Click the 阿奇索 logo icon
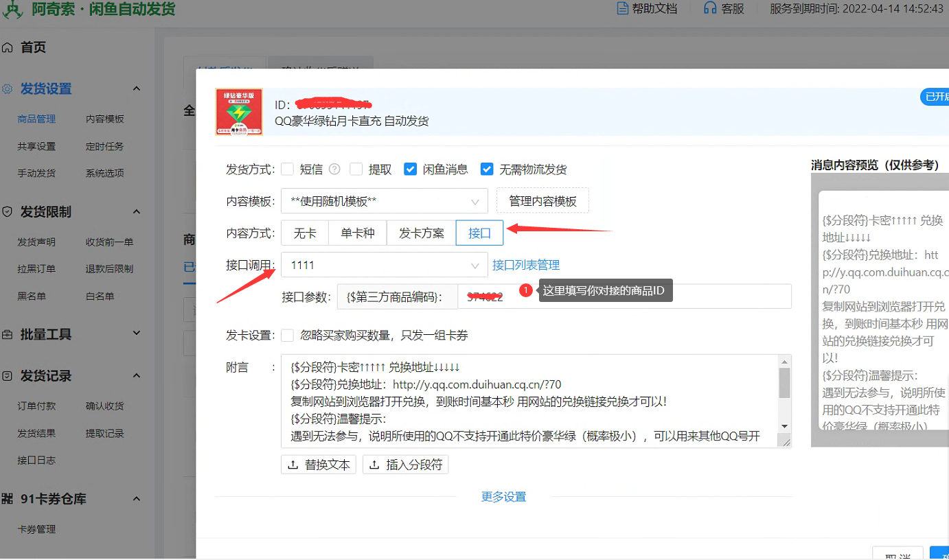 [13, 9]
